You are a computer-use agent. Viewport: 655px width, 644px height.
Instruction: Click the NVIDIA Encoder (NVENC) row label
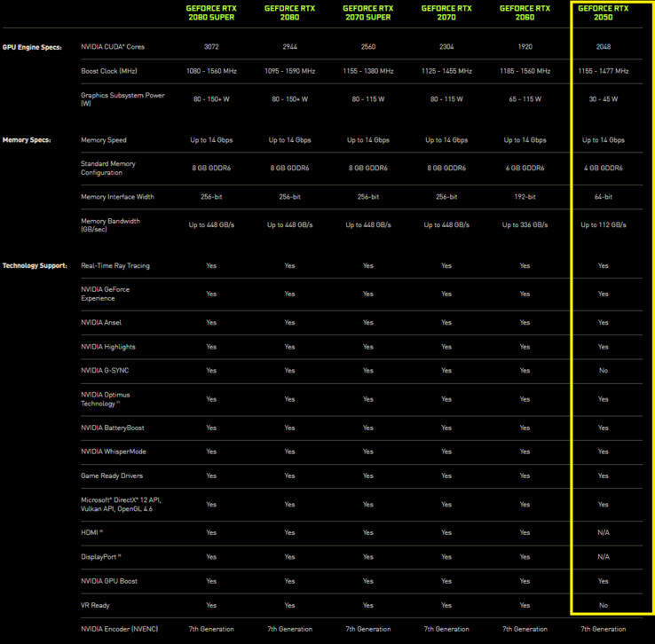(120, 629)
